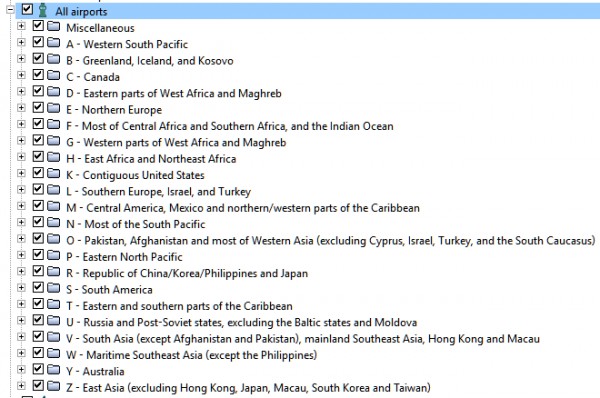Toggle checkbox for M - Central America, Mexico
The height and width of the screenshot is (398, 600).
[38, 206]
